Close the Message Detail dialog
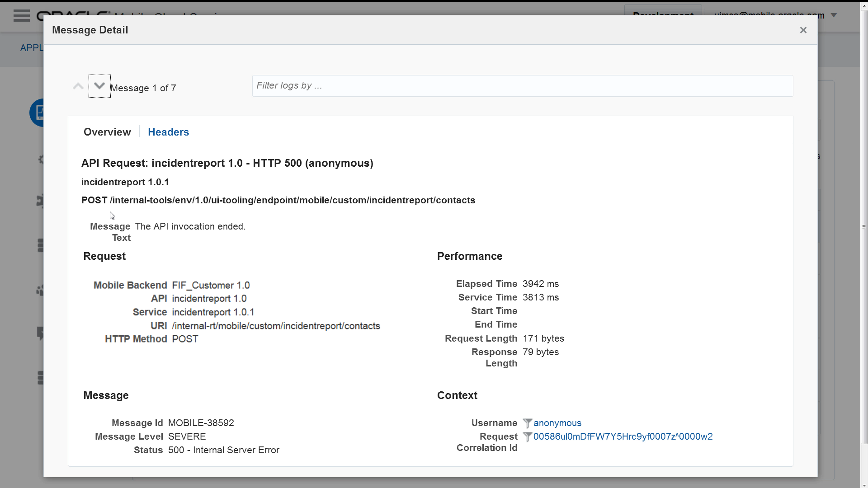868x488 pixels. 803,30
